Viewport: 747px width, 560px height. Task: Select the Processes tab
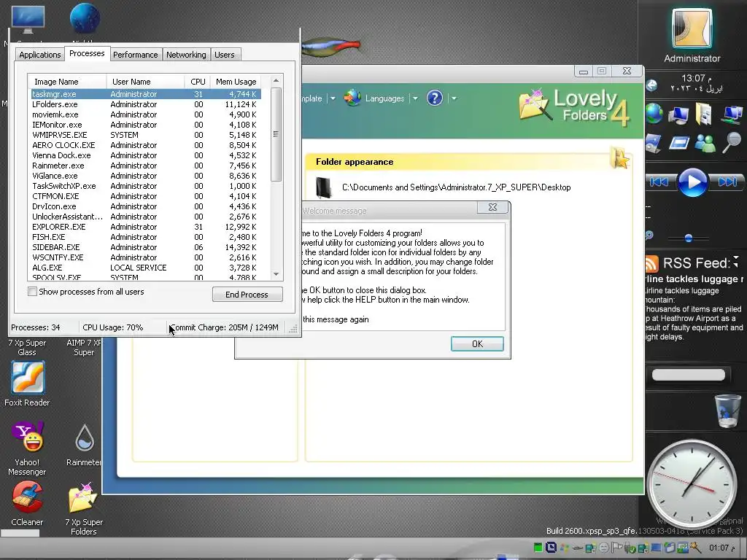pos(87,53)
